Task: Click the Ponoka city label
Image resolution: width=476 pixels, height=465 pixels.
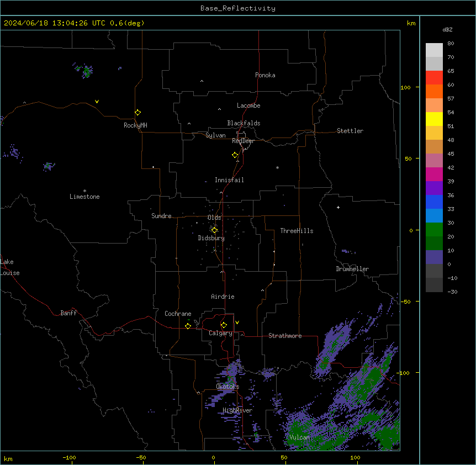Action: coord(265,75)
